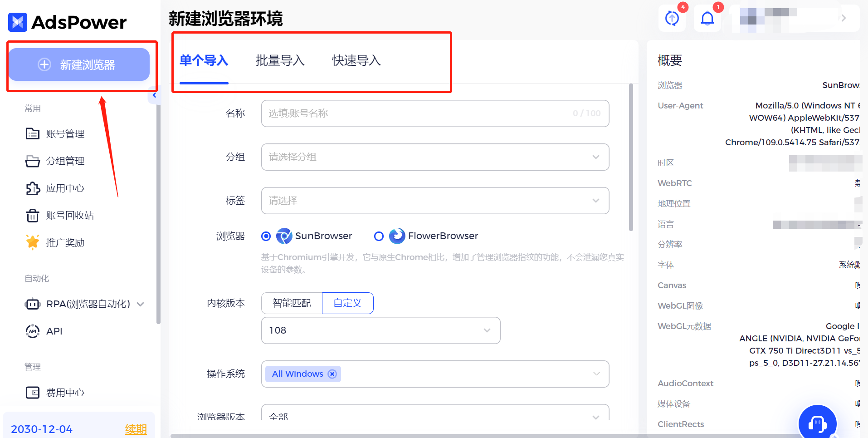This screenshot has width=868, height=438.
Task: Open 应用中心 puzzle icon
Action: click(x=33, y=188)
